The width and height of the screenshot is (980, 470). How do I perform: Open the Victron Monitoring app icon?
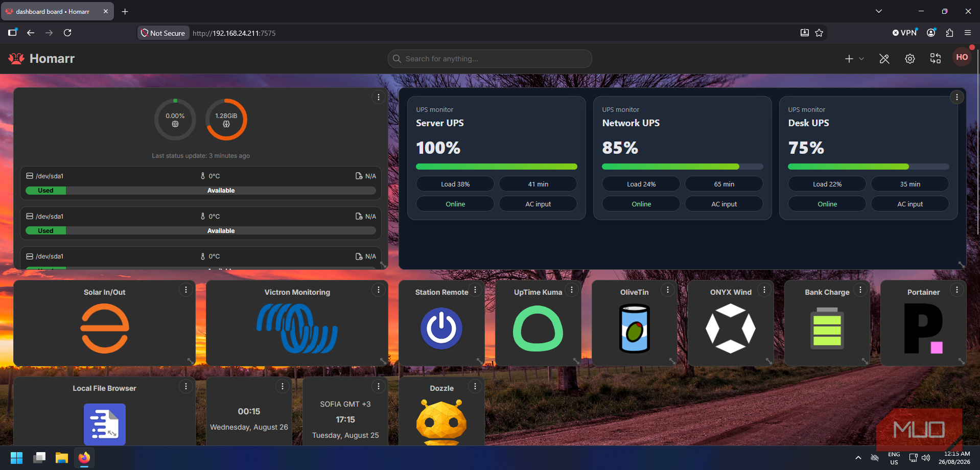pos(297,328)
